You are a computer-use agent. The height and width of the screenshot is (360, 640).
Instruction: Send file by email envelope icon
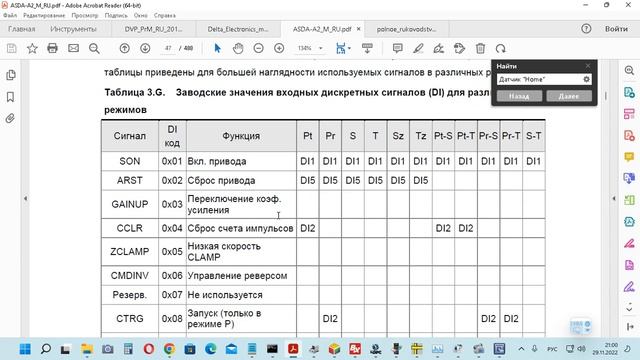[x=73, y=48]
